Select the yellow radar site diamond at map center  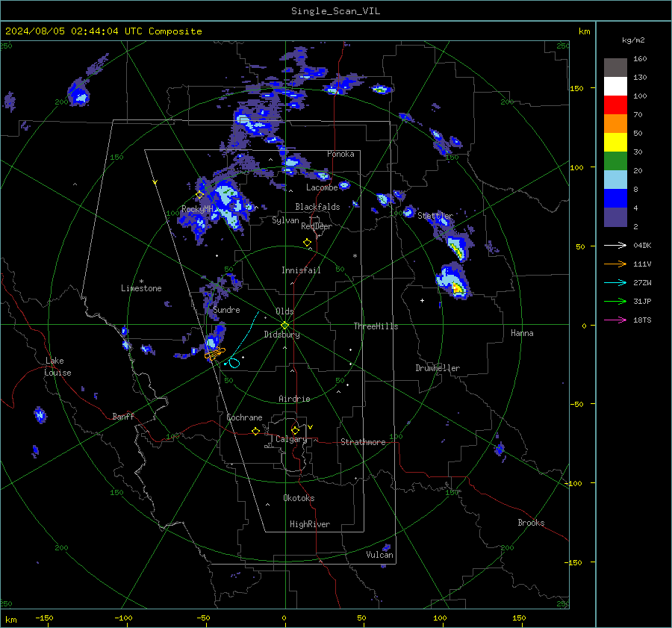coord(285,326)
